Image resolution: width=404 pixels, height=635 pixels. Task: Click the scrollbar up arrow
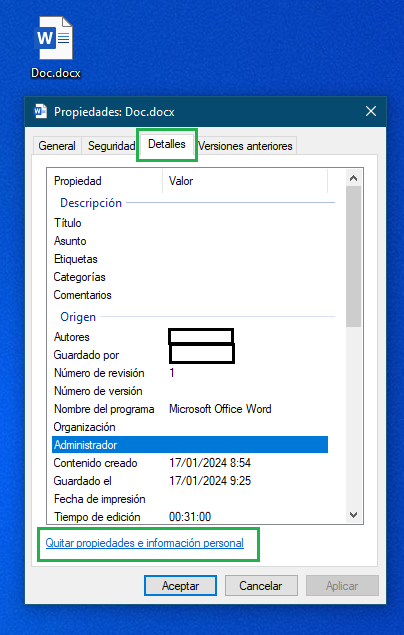353,178
